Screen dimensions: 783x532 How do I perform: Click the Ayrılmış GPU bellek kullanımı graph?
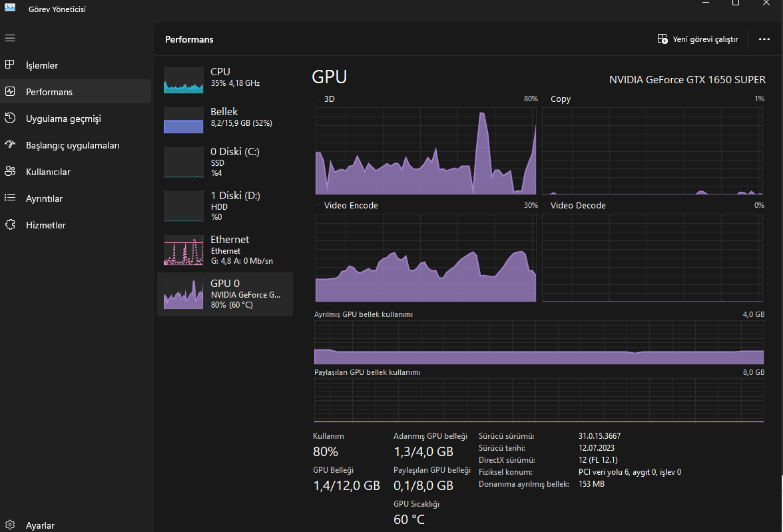pyautogui.click(x=539, y=343)
